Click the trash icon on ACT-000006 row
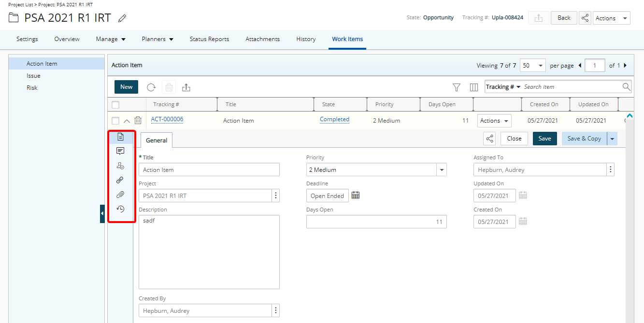Image resolution: width=644 pixels, height=323 pixels. click(x=138, y=121)
